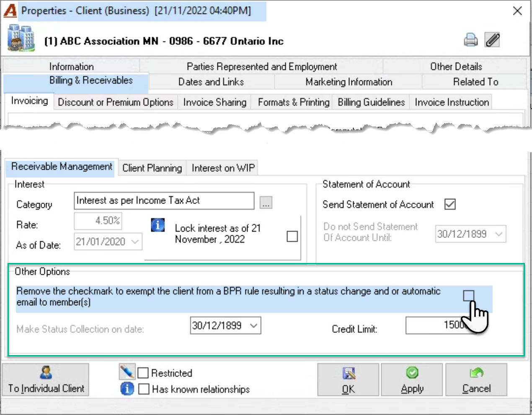The width and height of the screenshot is (532, 415).
Task: Click the printer icon in header
Action: (x=471, y=40)
